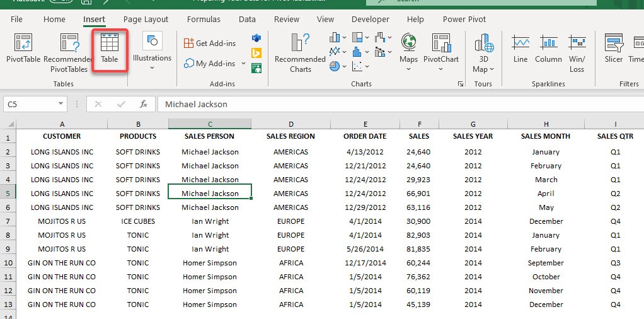Expand the Name Box dropdown arrow
The image size is (644, 319).
[x=61, y=104]
